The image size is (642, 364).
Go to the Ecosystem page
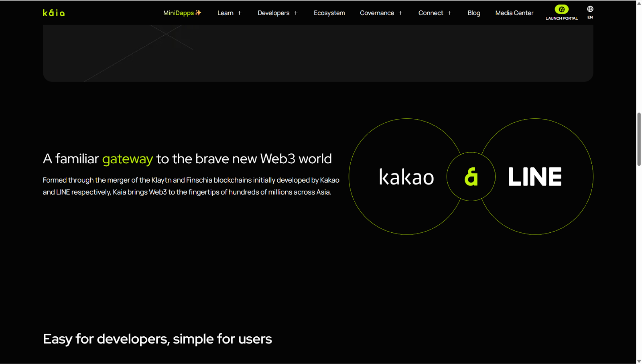[329, 13]
